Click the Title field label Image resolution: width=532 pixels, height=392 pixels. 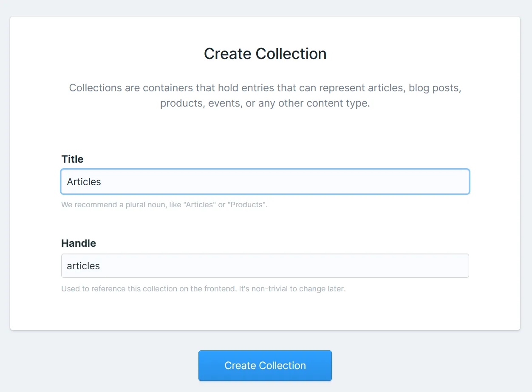coord(72,159)
